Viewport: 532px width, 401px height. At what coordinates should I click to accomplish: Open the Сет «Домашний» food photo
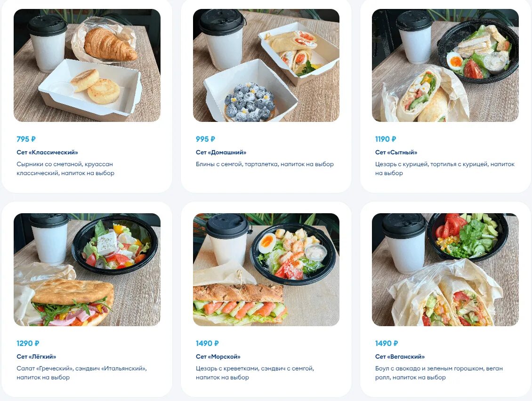pos(266,65)
